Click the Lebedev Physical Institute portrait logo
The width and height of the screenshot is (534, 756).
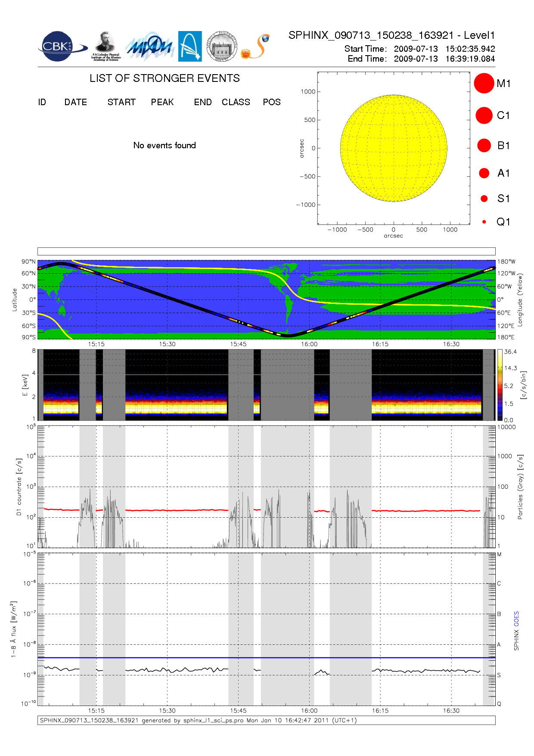106,46
